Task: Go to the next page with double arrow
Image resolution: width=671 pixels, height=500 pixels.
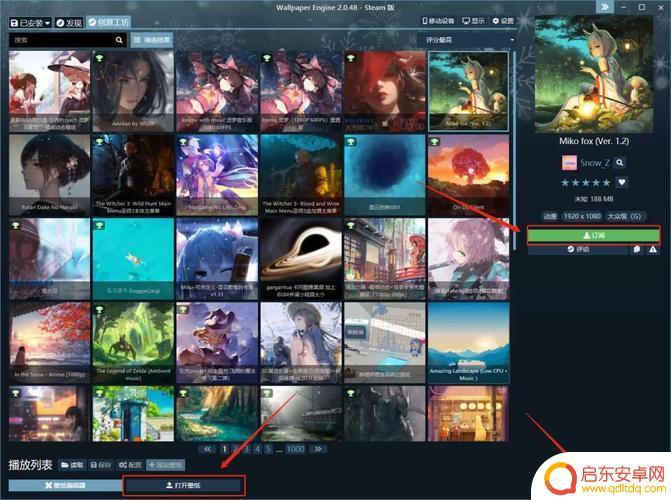Action: 318,449
